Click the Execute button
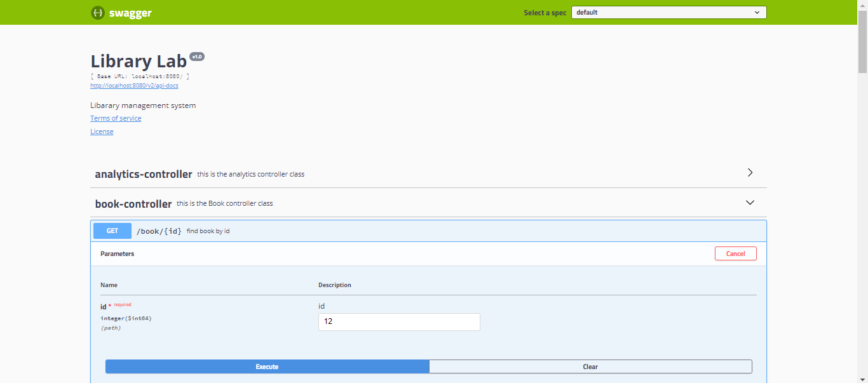Image resolution: width=868 pixels, height=383 pixels. point(267,366)
